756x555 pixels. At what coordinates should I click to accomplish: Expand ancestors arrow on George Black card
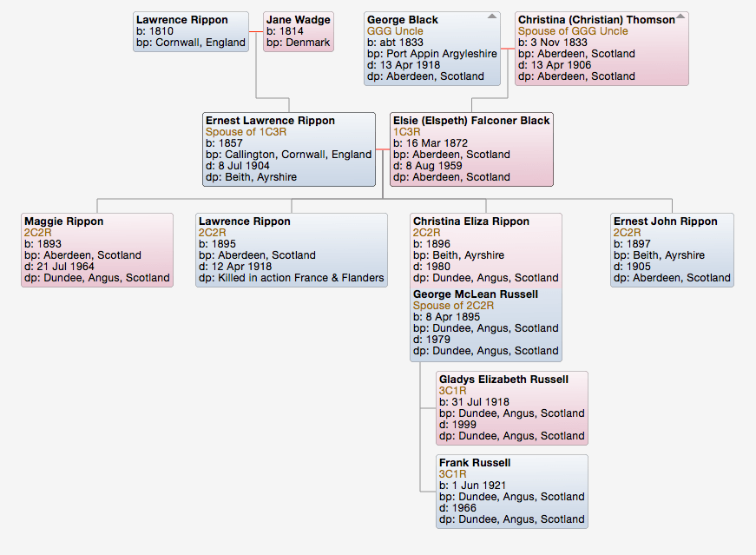coord(492,17)
